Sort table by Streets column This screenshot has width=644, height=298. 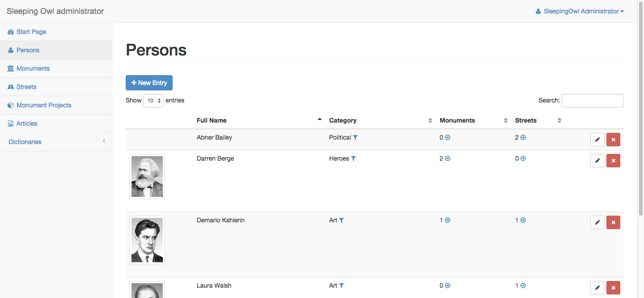tap(538, 120)
